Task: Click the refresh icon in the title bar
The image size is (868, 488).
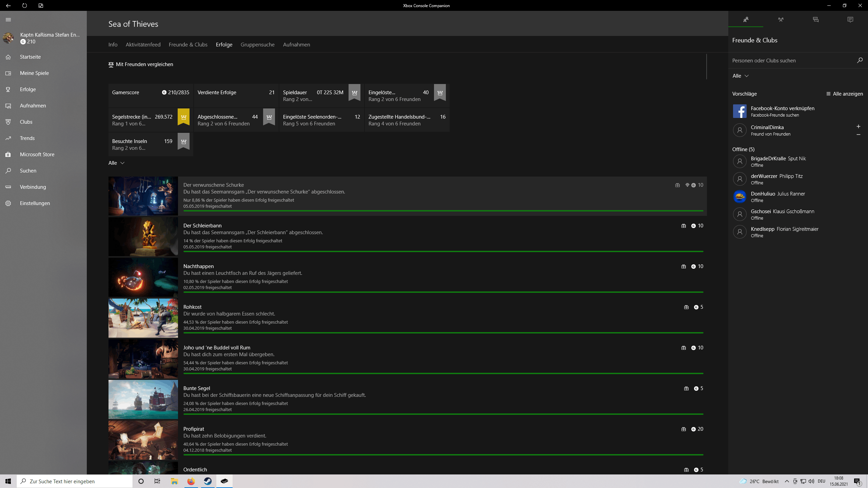Action: point(24,5)
